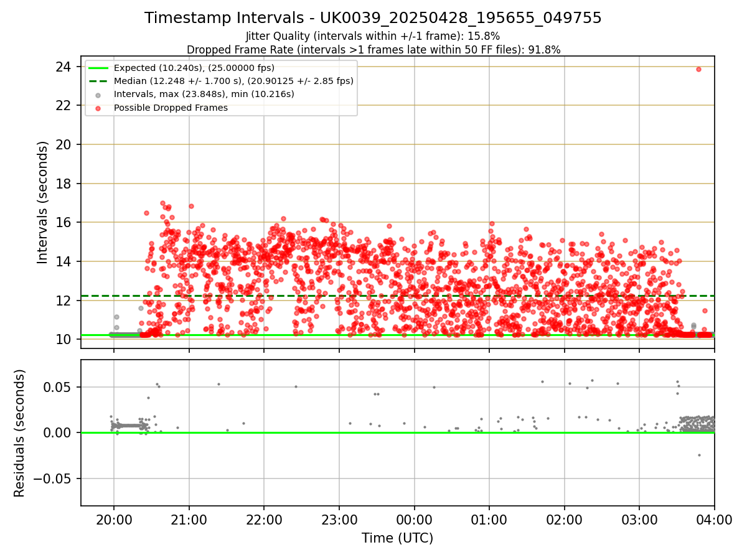This screenshot has height=560, width=747.
Task: Click the 23:00 x-axis tick label
Action: coord(339,520)
